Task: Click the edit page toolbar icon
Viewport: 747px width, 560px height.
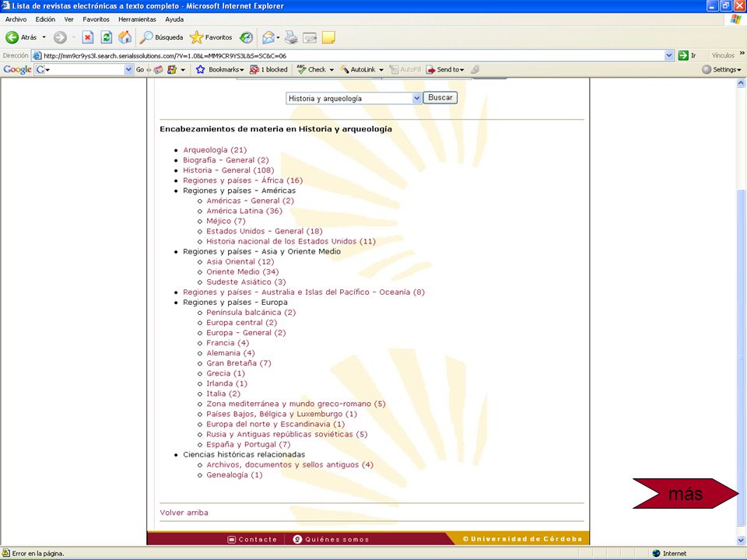Action: [310, 37]
